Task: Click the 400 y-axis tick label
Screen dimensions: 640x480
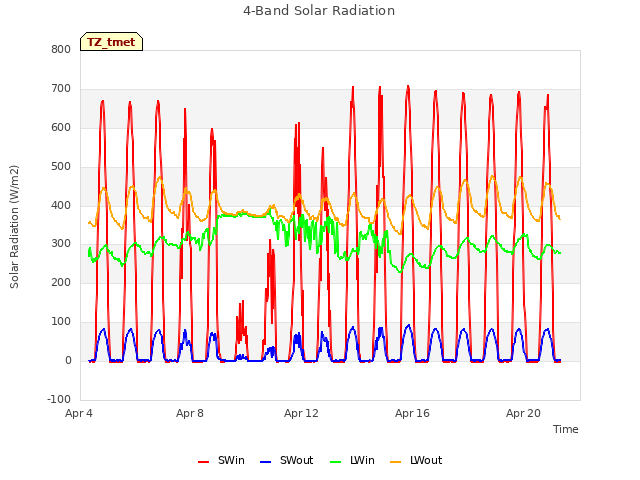Action: [61, 205]
